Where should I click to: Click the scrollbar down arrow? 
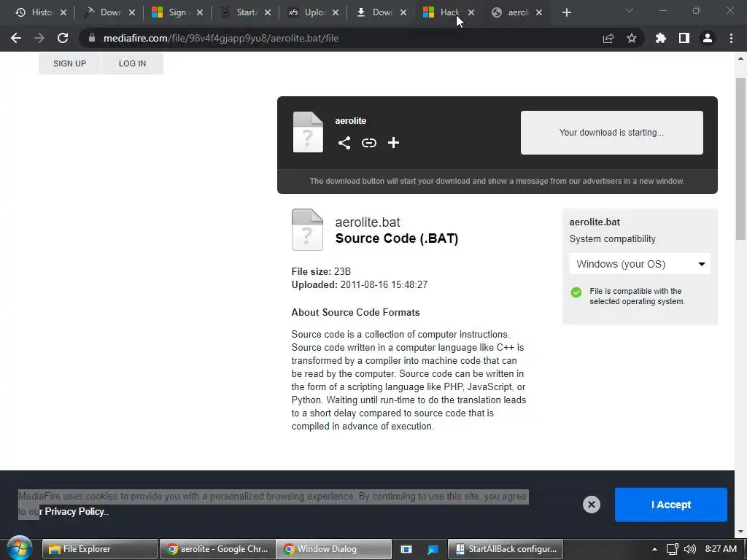click(x=740, y=532)
